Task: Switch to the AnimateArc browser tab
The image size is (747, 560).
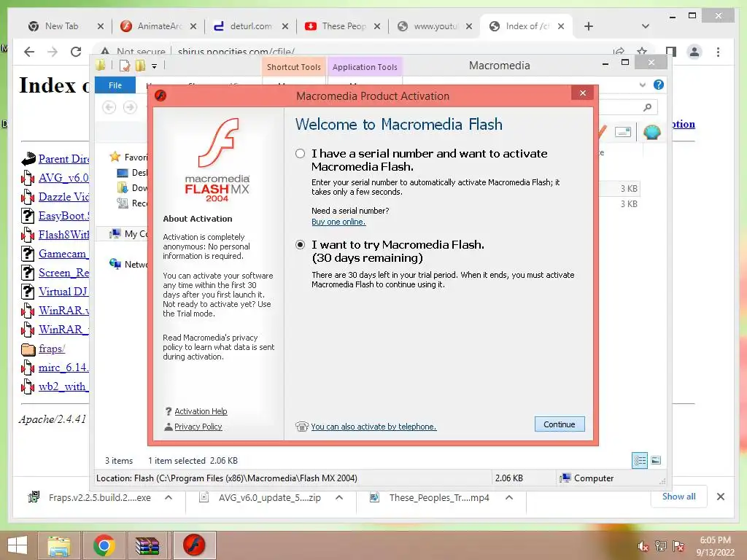Action: point(159,26)
